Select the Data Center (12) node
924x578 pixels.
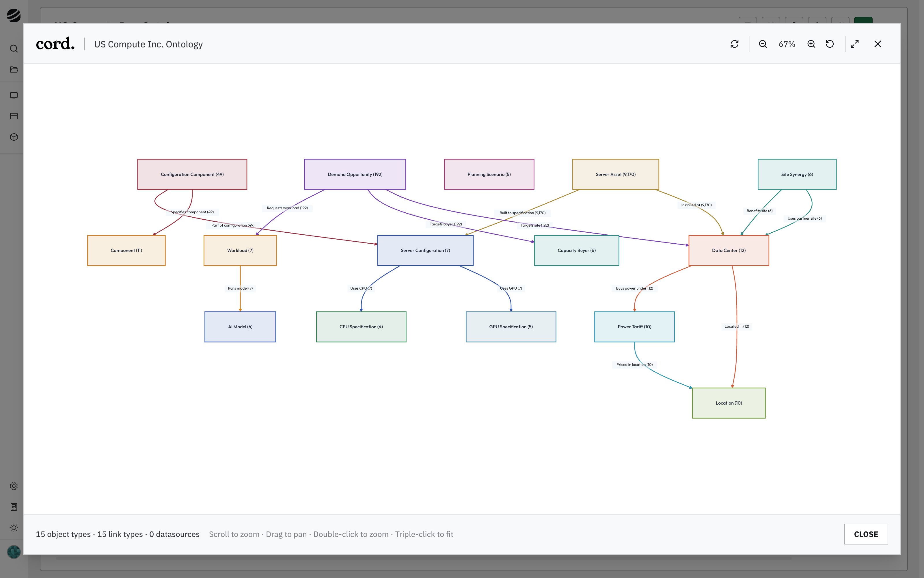(x=729, y=250)
